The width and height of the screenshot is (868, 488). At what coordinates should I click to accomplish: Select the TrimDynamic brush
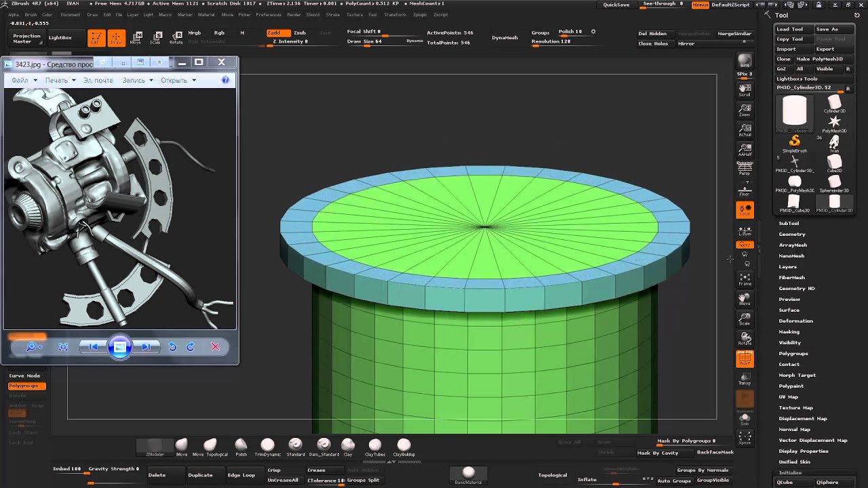[267, 447]
